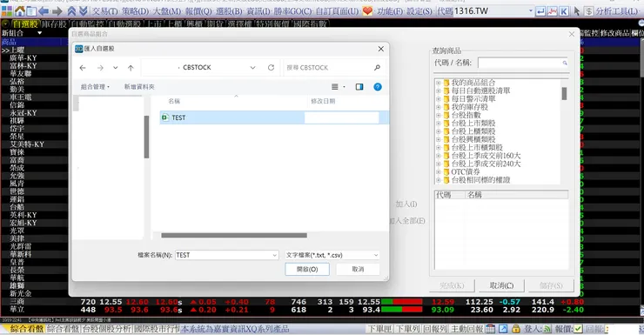Select 每日警示清單 in product tree
The image size is (644, 335).
click(x=473, y=99)
